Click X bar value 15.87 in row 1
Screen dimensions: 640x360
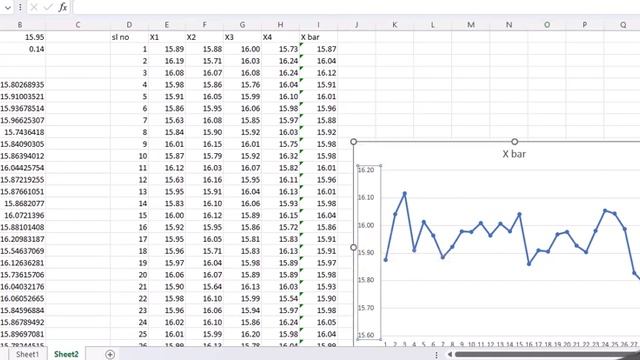[x=318, y=49]
